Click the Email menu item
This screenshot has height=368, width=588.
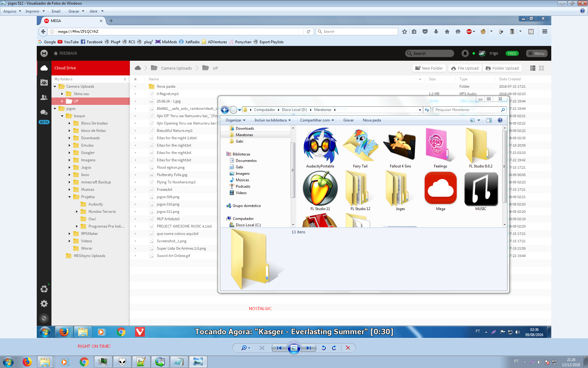(x=56, y=11)
